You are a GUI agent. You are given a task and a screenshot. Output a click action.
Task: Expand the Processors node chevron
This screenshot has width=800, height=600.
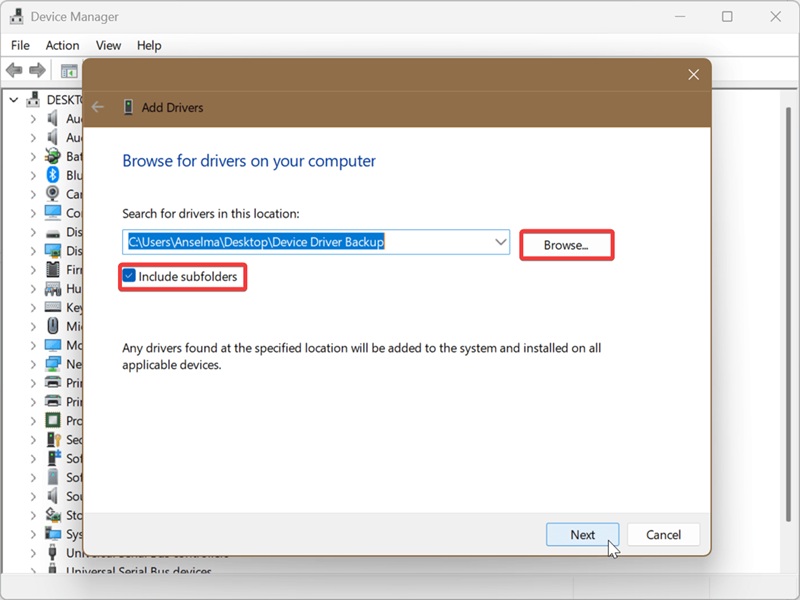33,421
